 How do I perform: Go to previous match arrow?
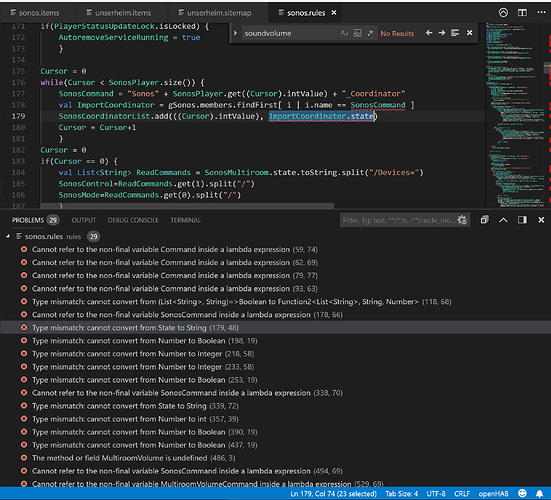tap(429, 33)
